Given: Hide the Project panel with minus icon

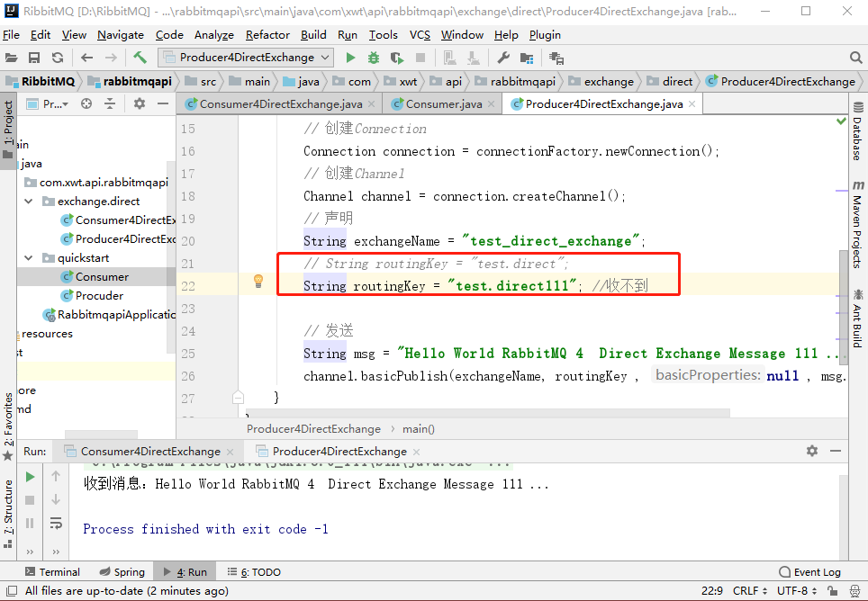Looking at the screenshot, I should 163,103.
